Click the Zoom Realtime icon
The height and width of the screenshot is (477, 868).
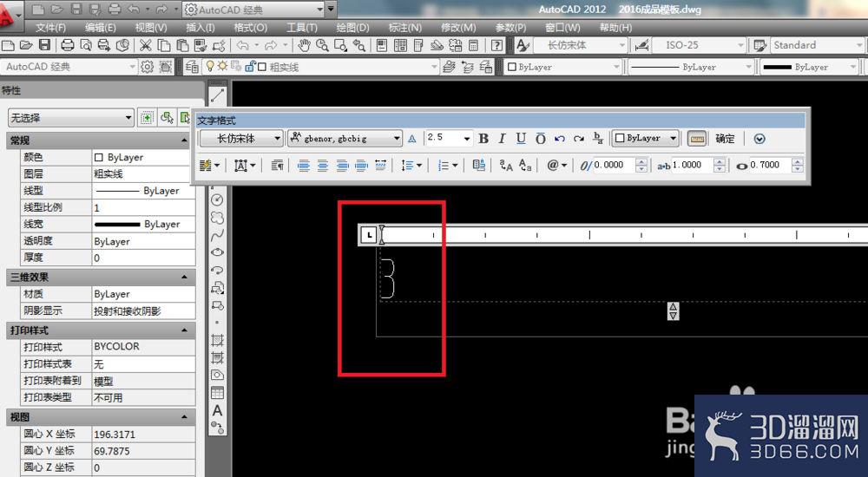pyautogui.click(x=322, y=45)
